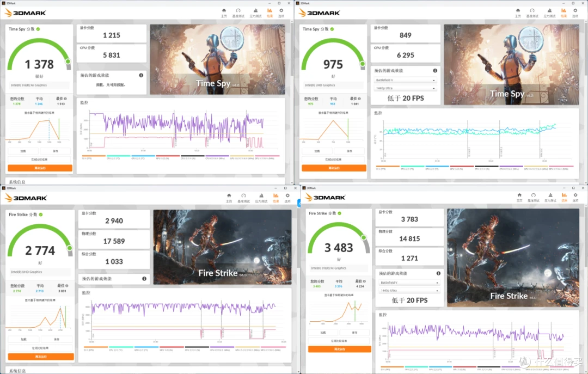
Task: Click game performance info icon in Time Spy 1 378 window
Action: [142, 76]
